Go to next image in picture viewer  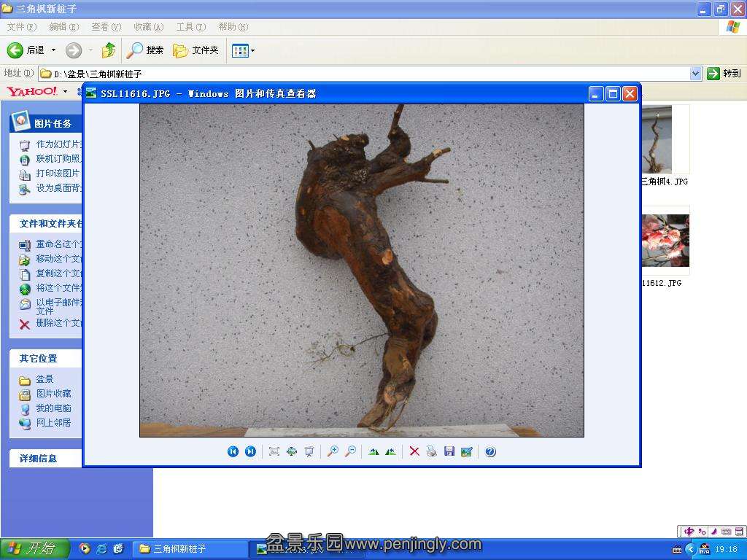[250, 451]
